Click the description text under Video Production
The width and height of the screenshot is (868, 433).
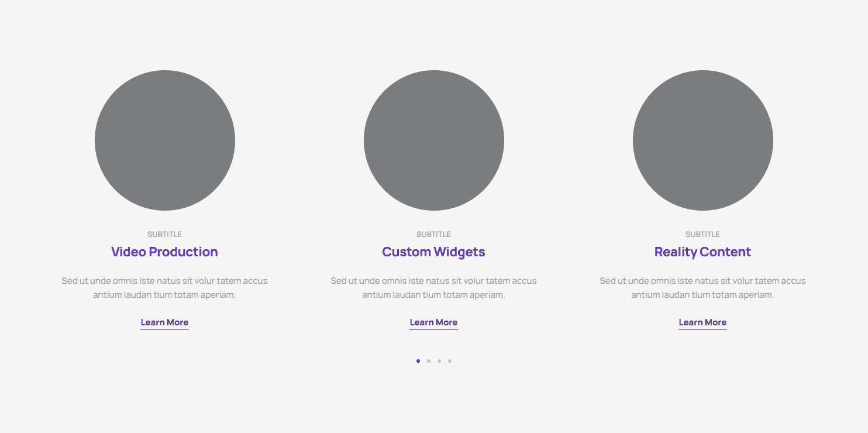164,288
